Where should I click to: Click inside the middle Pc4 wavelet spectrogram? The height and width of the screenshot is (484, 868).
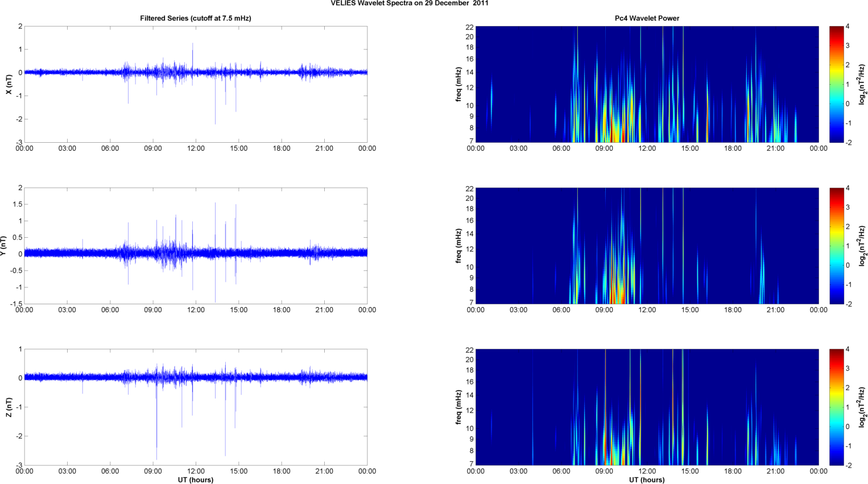[647, 246]
